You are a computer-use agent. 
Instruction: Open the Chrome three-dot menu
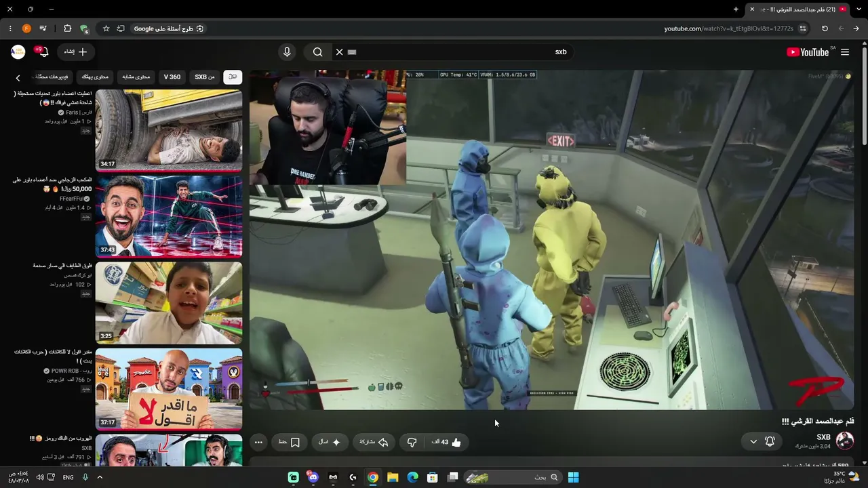pos(10,28)
